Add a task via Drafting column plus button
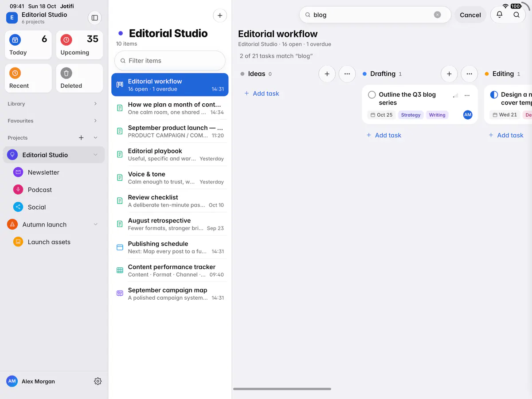 pyautogui.click(x=449, y=74)
